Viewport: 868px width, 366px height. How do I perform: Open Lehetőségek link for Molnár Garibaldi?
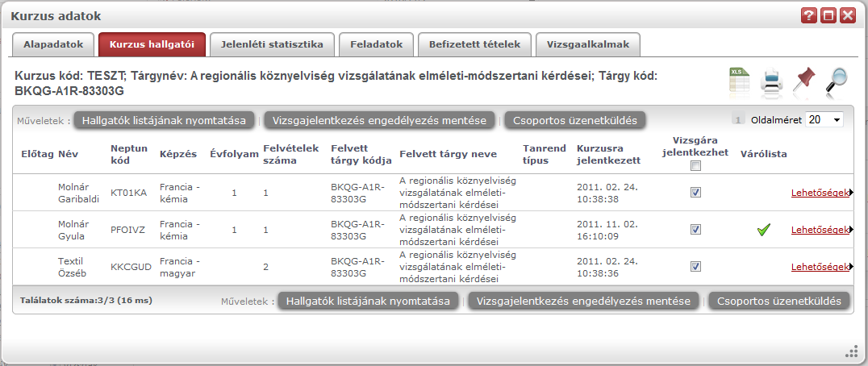point(820,193)
